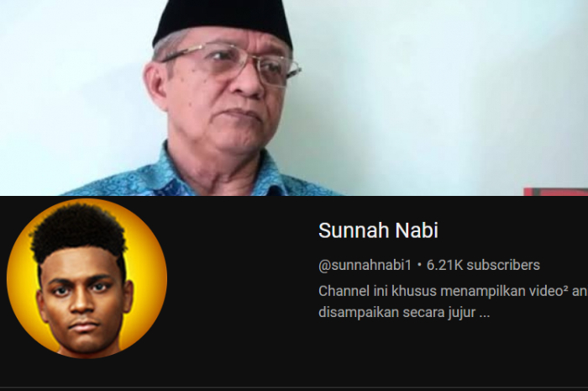This screenshot has width=588, height=391.
Task: Open the Sunnah Nabi channel avatar picture
Action: click(x=87, y=278)
